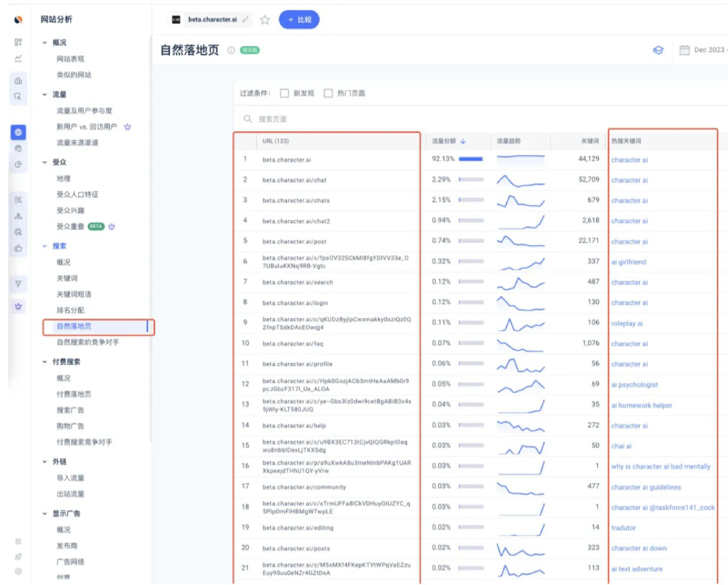Viewport: 728px width, 585px height.
Task: Open 关键词 menu item under 搜索
Action: tap(67, 278)
